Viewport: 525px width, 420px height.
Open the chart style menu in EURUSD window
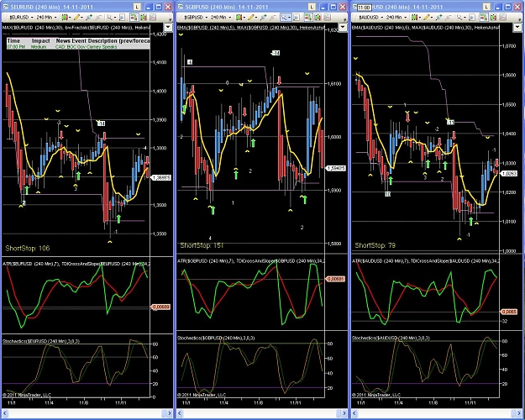[65, 17]
